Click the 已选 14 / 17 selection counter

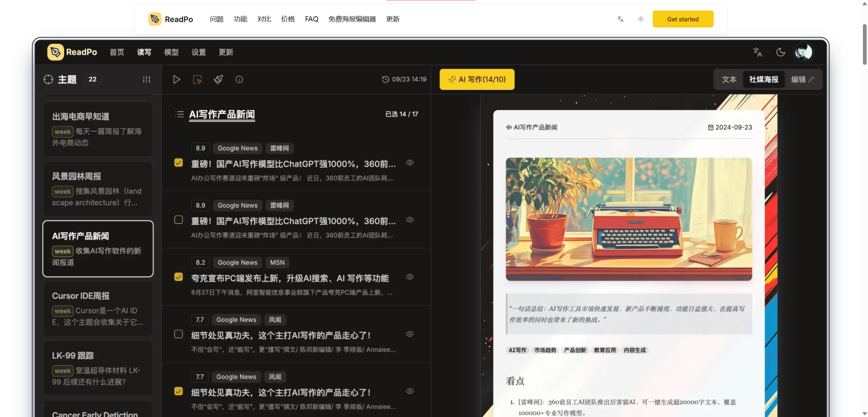tap(402, 114)
